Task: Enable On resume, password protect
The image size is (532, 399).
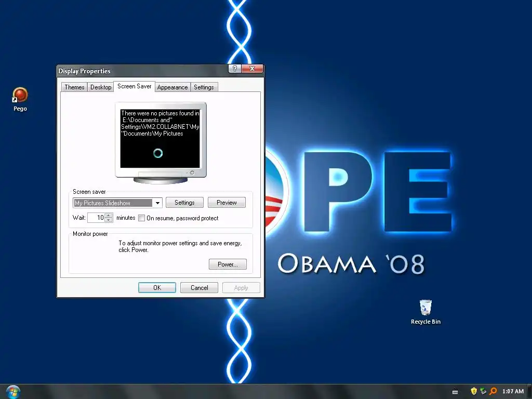Action: tap(141, 218)
